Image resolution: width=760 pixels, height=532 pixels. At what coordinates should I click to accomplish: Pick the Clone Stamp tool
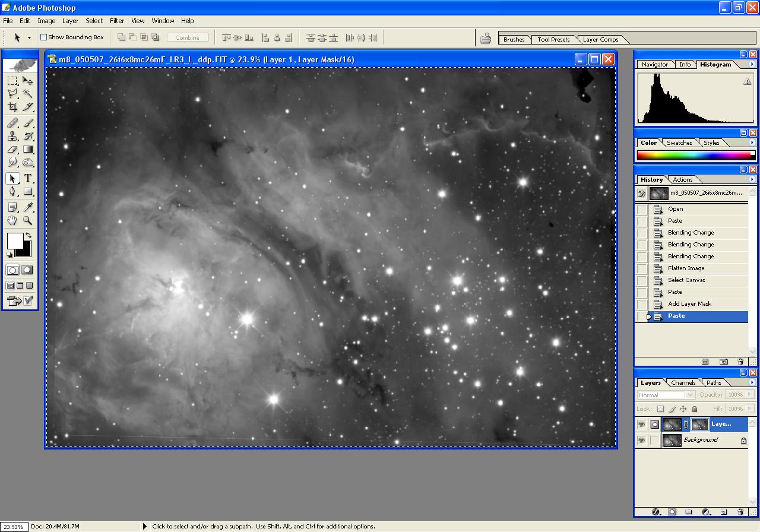[12, 137]
